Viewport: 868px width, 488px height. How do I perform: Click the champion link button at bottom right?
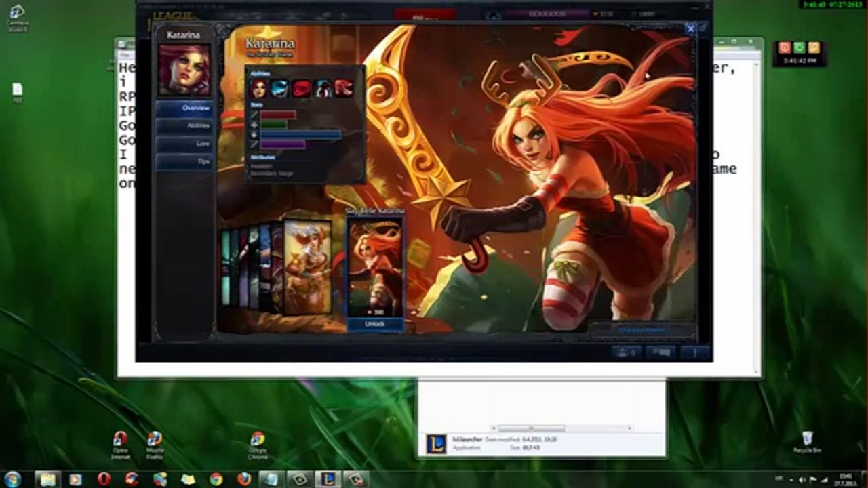coord(641,330)
